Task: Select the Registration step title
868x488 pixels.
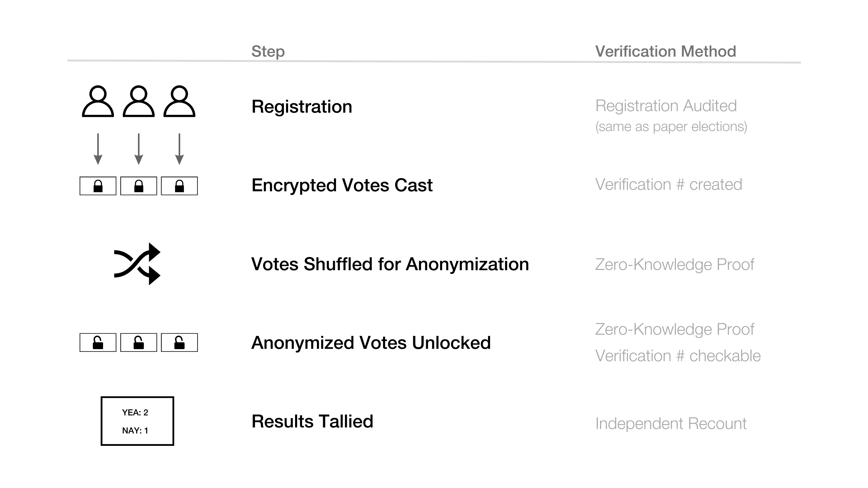Action: tap(302, 107)
